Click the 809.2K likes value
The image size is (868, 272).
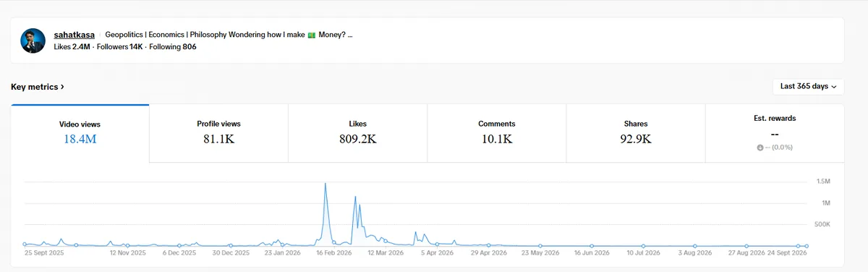click(357, 139)
